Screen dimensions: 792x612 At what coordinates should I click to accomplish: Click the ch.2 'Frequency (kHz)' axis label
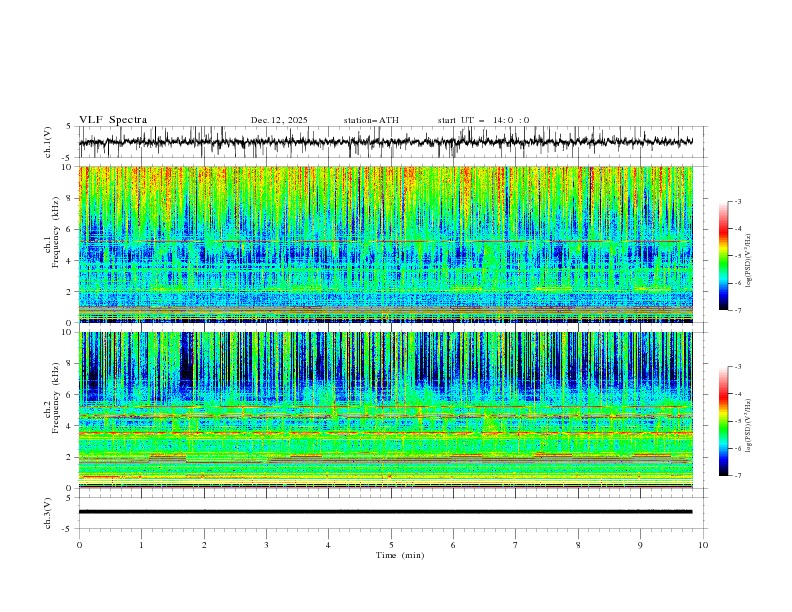(x=56, y=398)
